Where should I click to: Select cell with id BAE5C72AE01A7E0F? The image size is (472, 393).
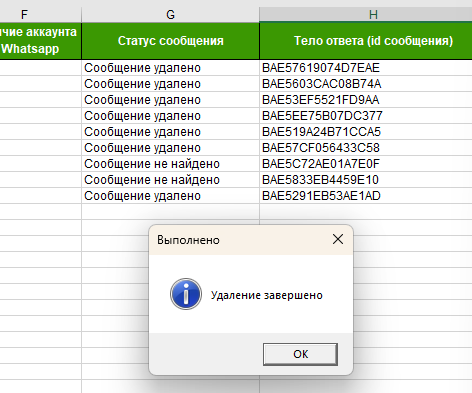(x=366, y=164)
